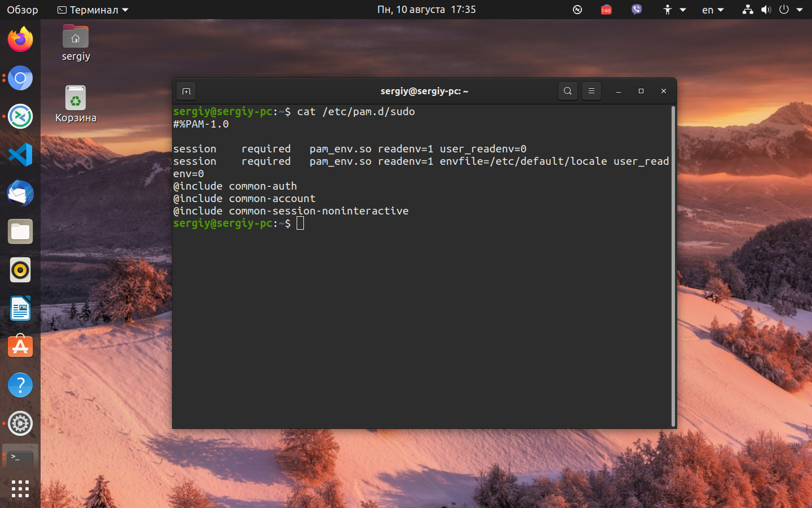This screenshot has width=812, height=508.
Task: Open the Viber tray icon
Action: 637,10
